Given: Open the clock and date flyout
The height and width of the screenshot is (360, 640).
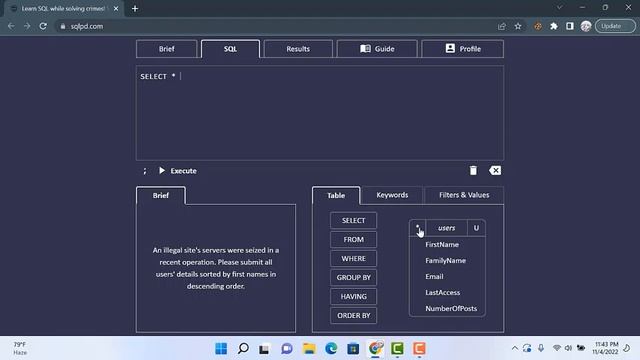Looking at the screenshot, I should click(606, 348).
